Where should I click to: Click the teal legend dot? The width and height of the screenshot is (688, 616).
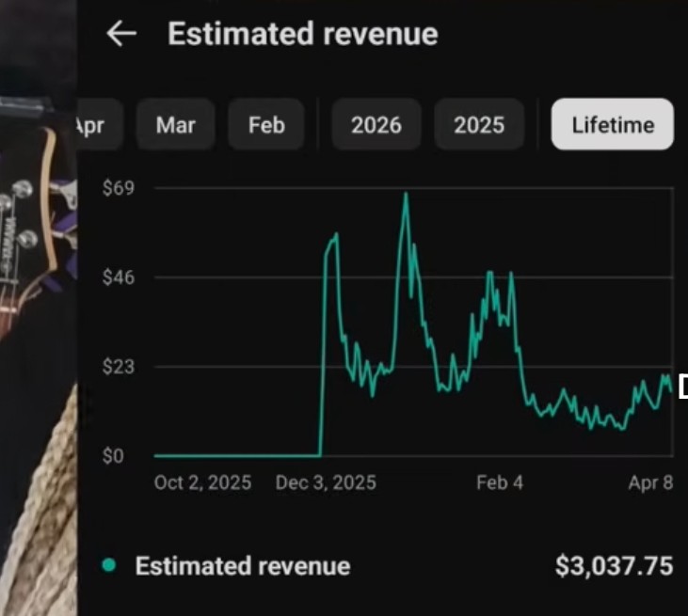coord(109,565)
